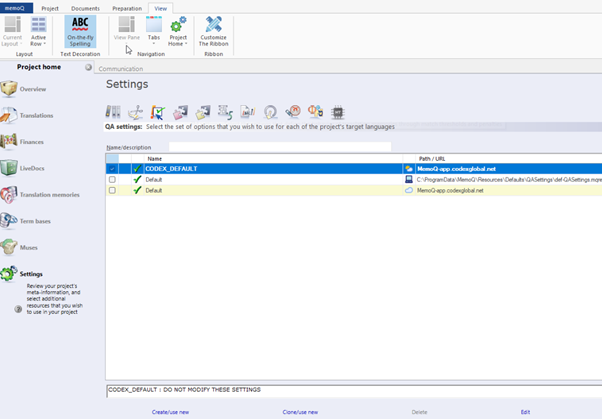This screenshot has width=602, height=419.
Task: Open the Active Row dropdown
Action: click(38, 31)
